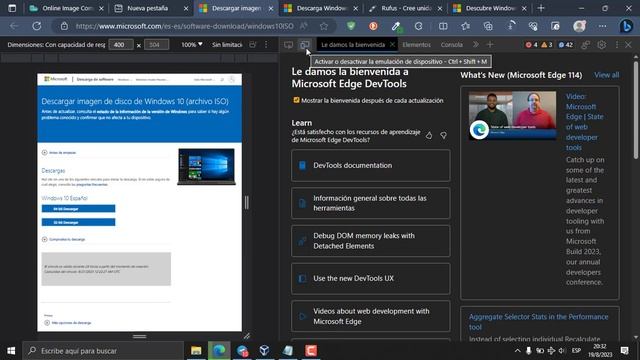Open 'Video: Microsoft Edge State of web developer tools' link
Image resolution: width=640 pixels, height=360 pixels.
click(584, 122)
